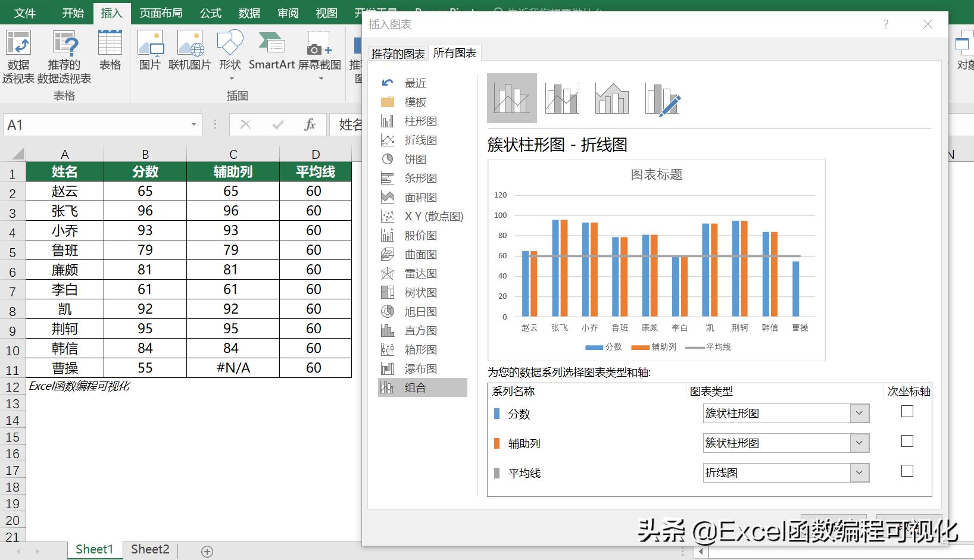Choose Stock chart (股价图) category
The image size is (974, 560).
(x=423, y=236)
